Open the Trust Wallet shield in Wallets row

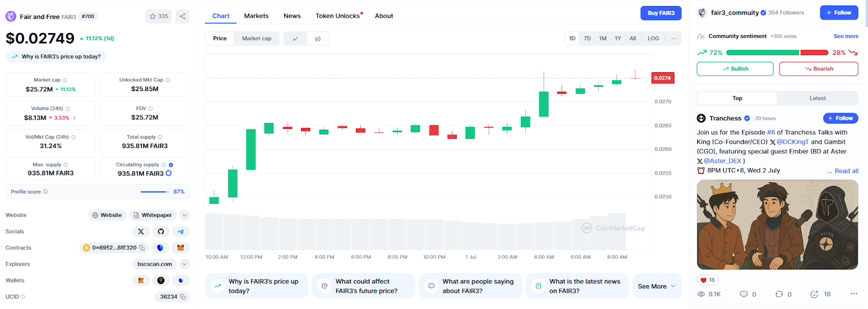[181, 280]
